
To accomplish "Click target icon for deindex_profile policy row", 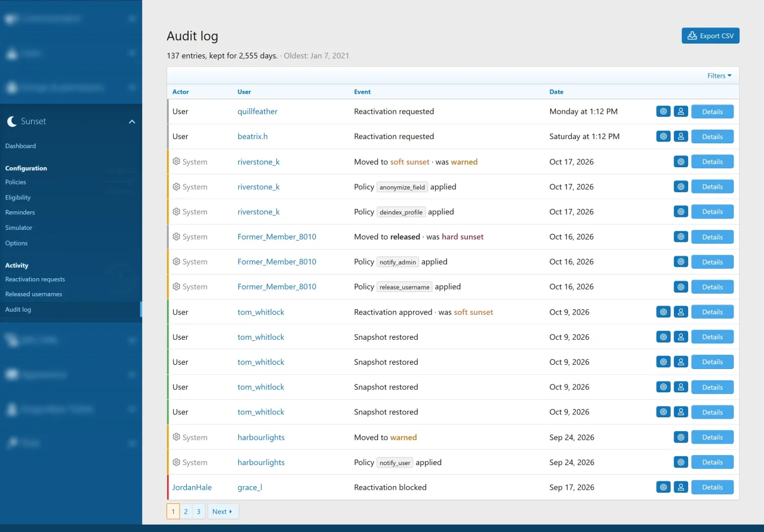I will click(681, 211).
